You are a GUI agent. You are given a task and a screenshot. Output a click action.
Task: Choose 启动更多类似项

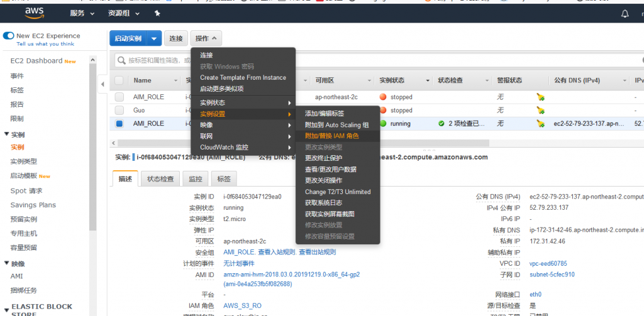[243, 89]
